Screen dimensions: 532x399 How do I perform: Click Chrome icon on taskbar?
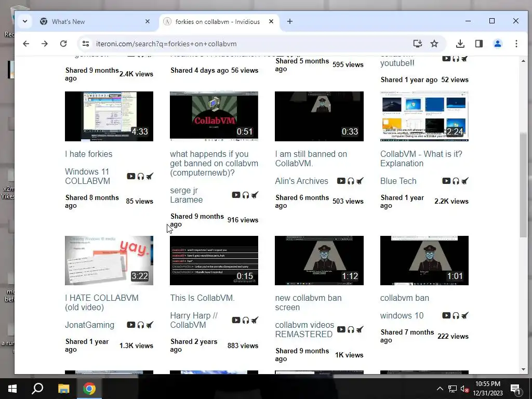tap(89, 389)
